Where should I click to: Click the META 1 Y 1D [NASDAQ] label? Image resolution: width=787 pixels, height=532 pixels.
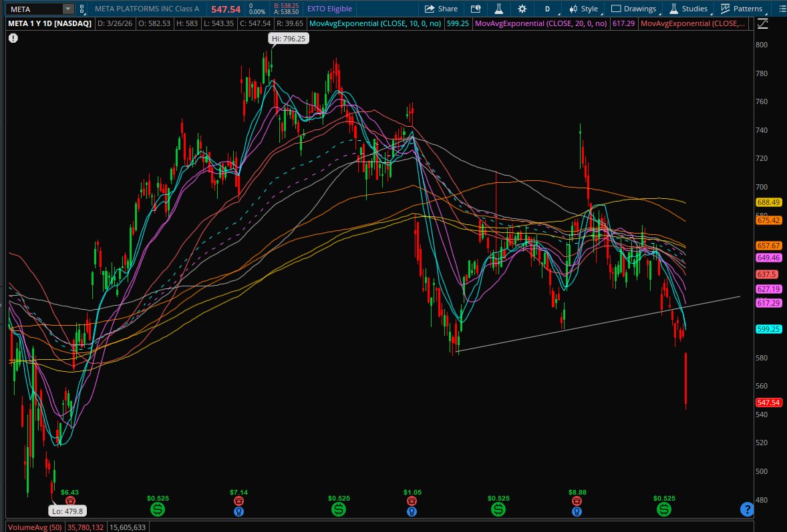(x=49, y=23)
